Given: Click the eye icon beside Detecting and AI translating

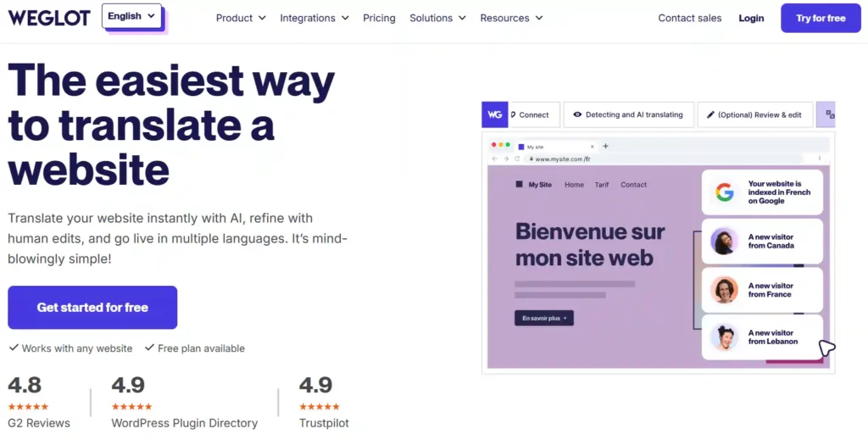Looking at the screenshot, I should pos(577,115).
